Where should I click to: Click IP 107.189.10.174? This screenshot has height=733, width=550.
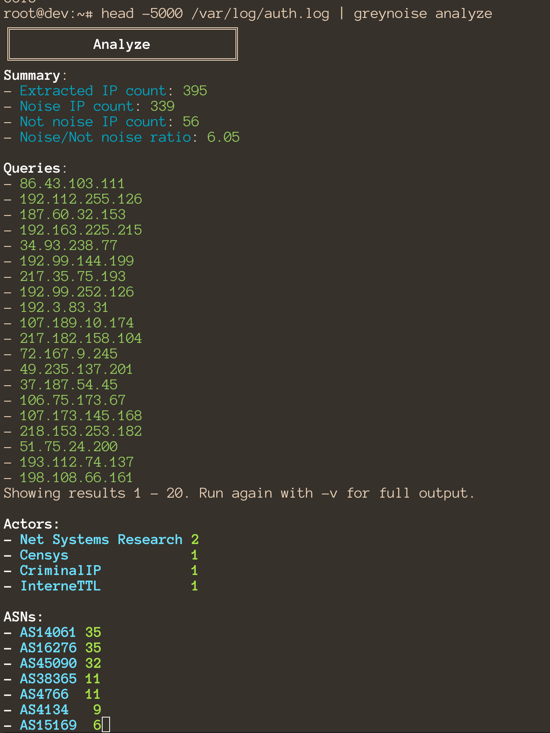[x=77, y=323]
